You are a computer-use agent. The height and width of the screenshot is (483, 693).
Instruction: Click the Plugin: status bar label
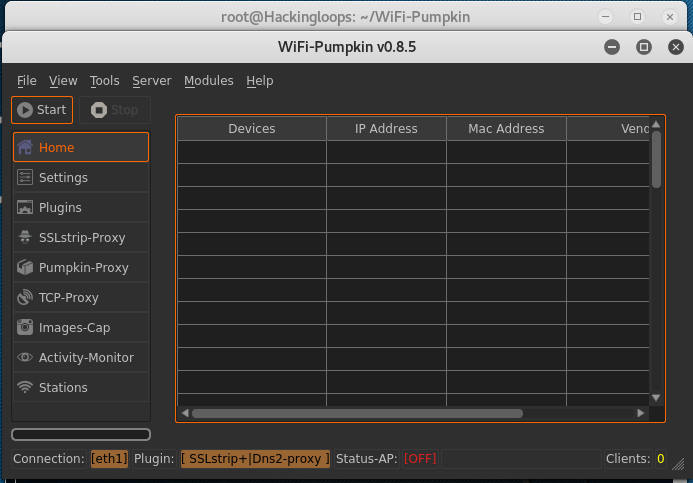154,459
